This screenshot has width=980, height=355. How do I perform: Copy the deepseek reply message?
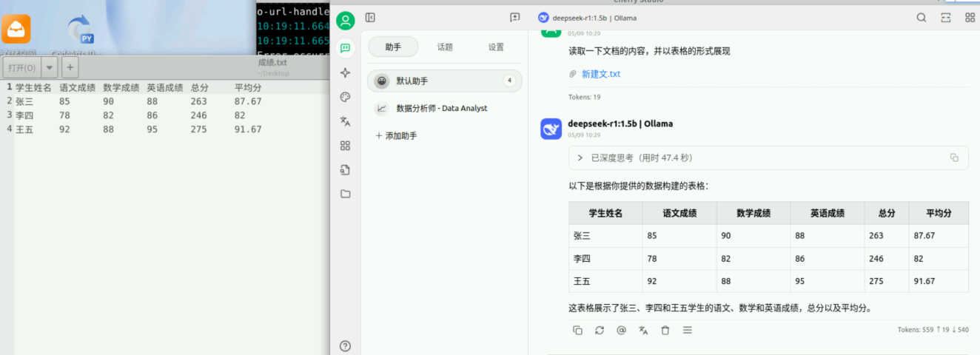[x=577, y=331]
